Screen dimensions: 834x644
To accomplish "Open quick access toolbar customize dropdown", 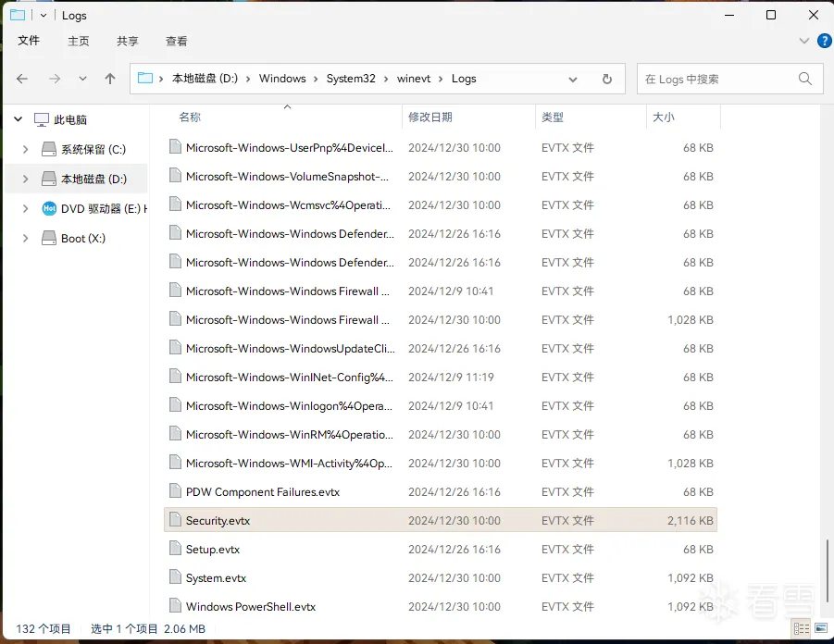I will [x=44, y=16].
